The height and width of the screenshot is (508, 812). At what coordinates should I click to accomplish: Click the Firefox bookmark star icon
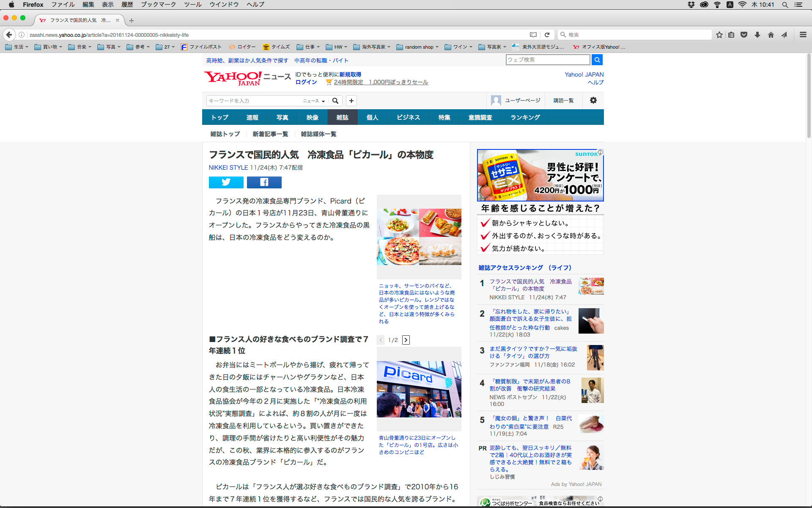pyautogui.click(x=719, y=35)
